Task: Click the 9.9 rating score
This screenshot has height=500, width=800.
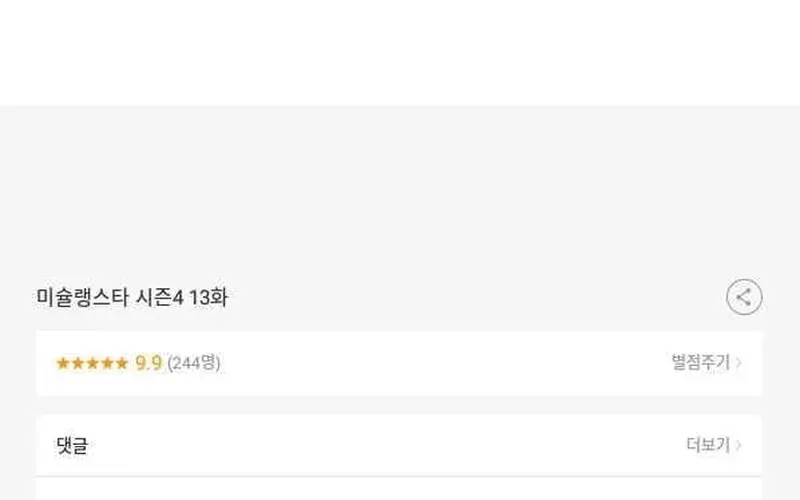Action: pos(148,363)
